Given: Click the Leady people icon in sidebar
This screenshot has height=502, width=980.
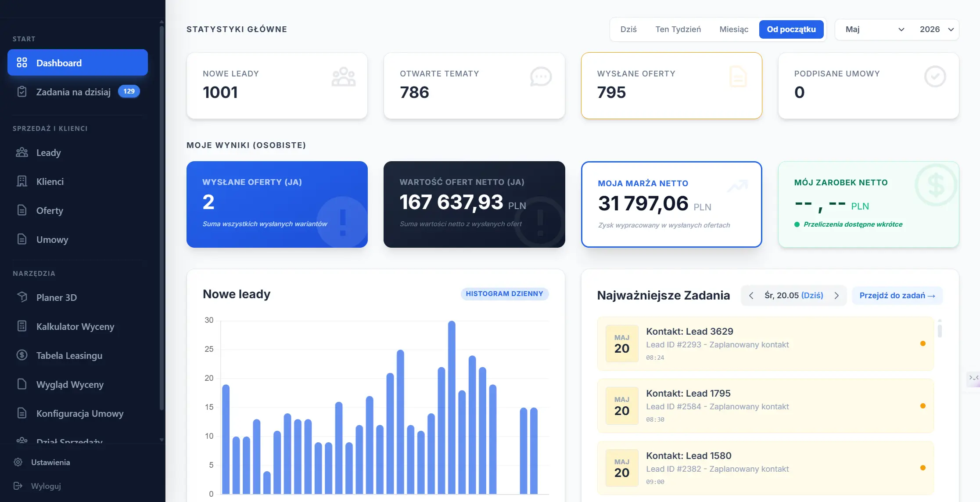Looking at the screenshot, I should pyautogui.click(x=22, y=152).
